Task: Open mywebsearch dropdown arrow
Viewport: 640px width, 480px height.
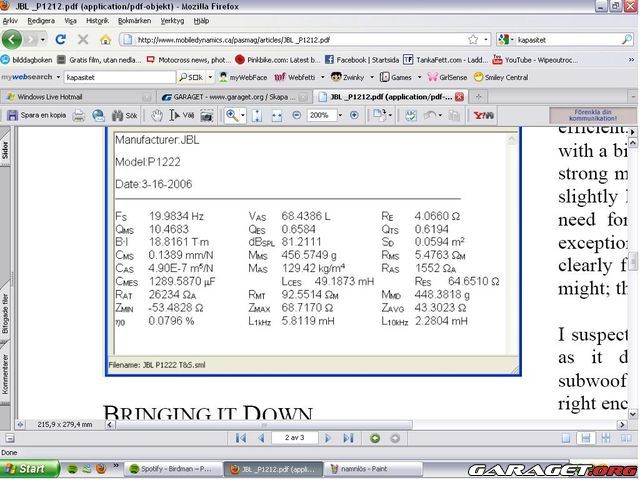Action: click(x=58, y=77)
